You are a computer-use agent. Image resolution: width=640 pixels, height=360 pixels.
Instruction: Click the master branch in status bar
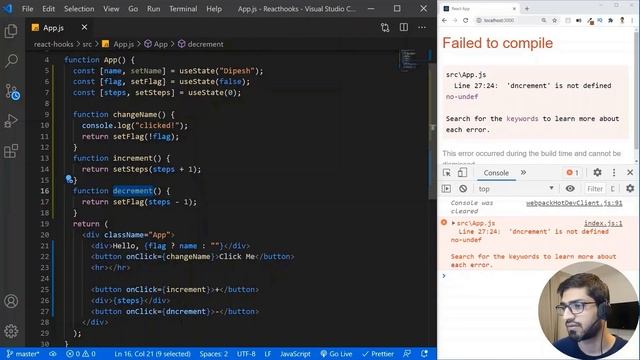23,354
